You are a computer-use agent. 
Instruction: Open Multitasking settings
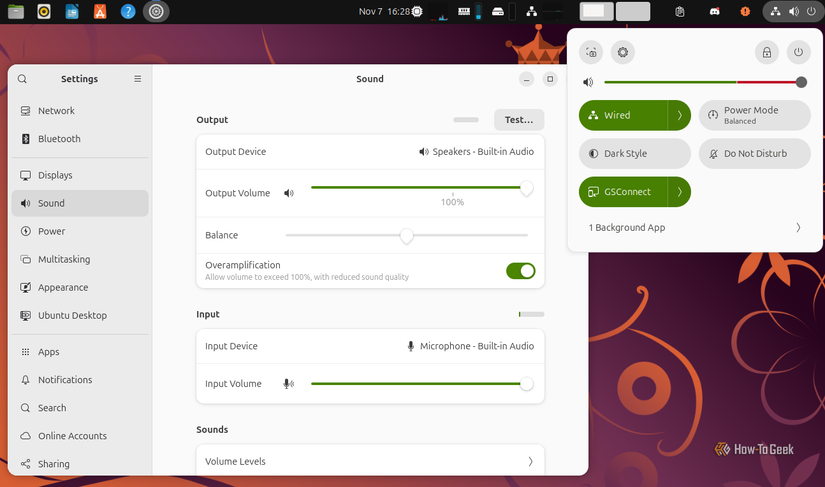click(80, 259)
